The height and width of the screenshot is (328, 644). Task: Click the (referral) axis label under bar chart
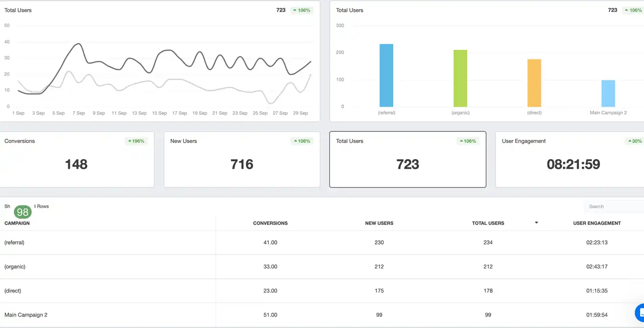click(386, 113)
